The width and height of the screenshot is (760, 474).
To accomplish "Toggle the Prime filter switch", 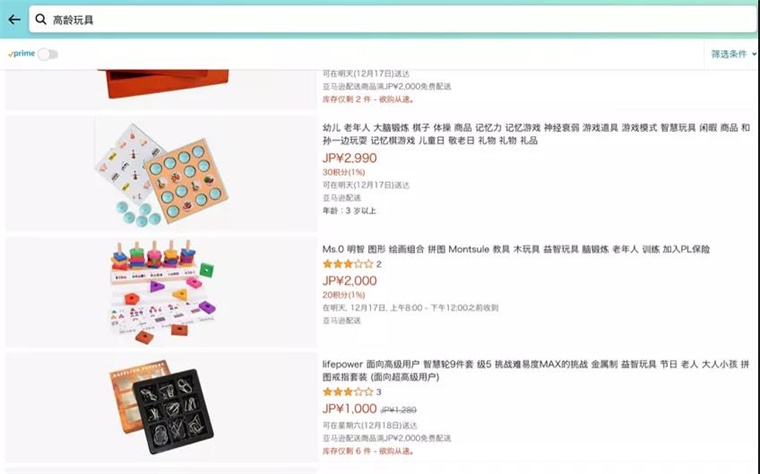I will [x=48, y=54].
